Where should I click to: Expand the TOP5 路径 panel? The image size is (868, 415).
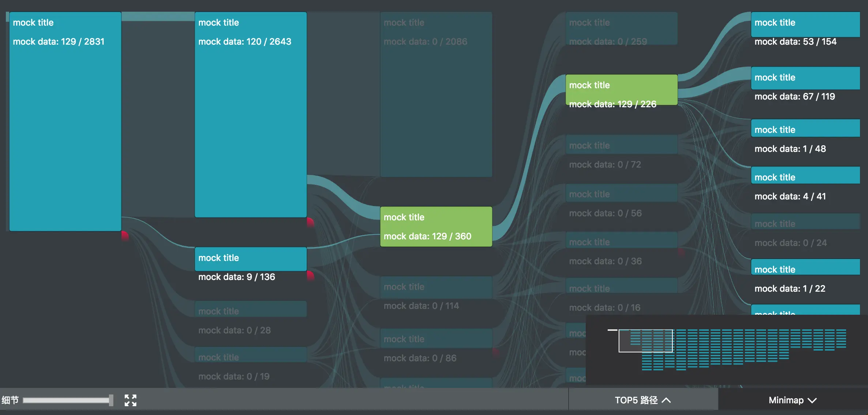[x=643, y=400]
